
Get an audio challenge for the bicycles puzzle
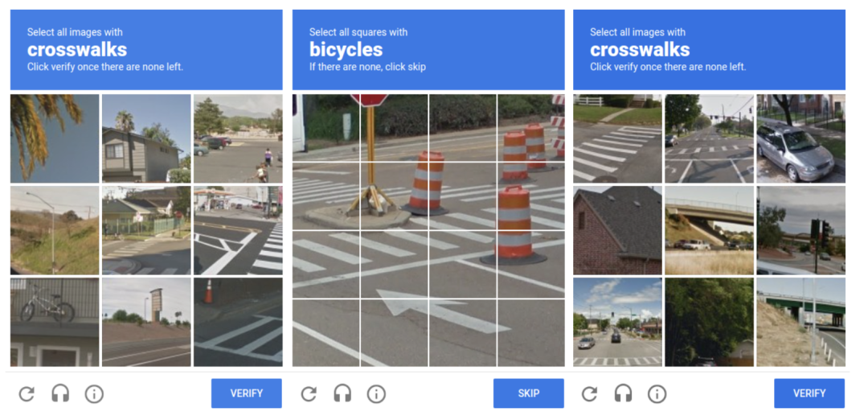342,393
